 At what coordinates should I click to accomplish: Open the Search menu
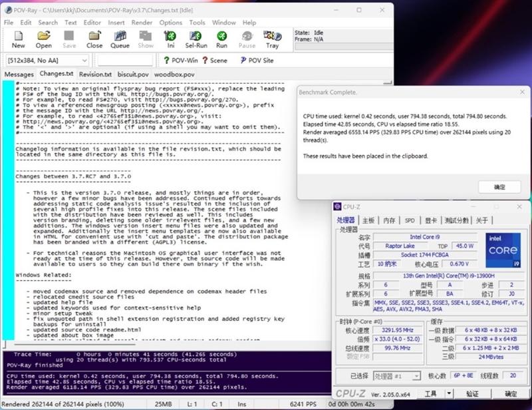click(x=48, y=23)
